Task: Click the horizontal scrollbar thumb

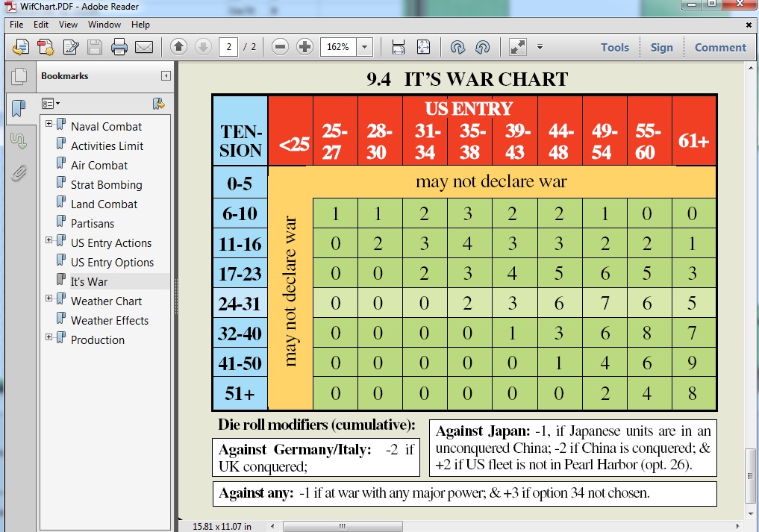Action: point(343,526)
